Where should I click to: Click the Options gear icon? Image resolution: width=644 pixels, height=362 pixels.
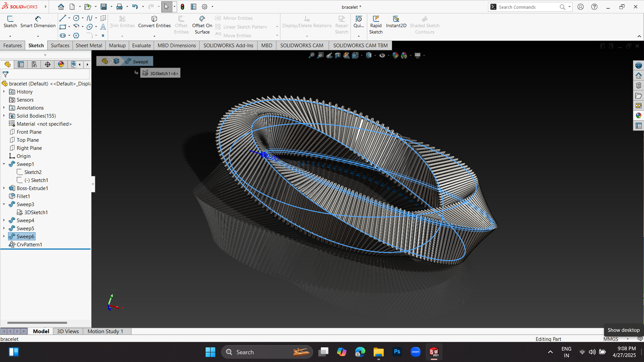205,7
